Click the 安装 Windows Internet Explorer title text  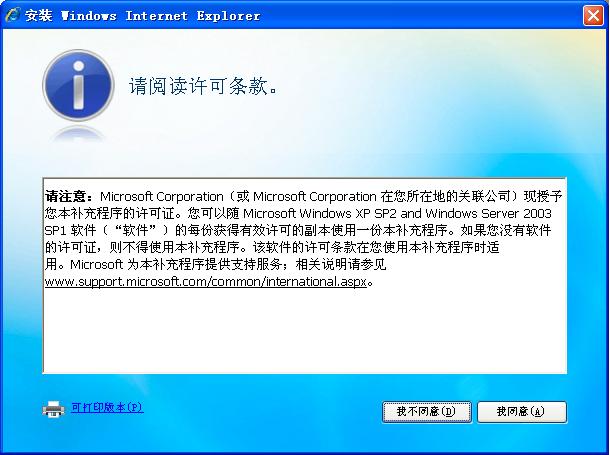click(x=142, y=16)
